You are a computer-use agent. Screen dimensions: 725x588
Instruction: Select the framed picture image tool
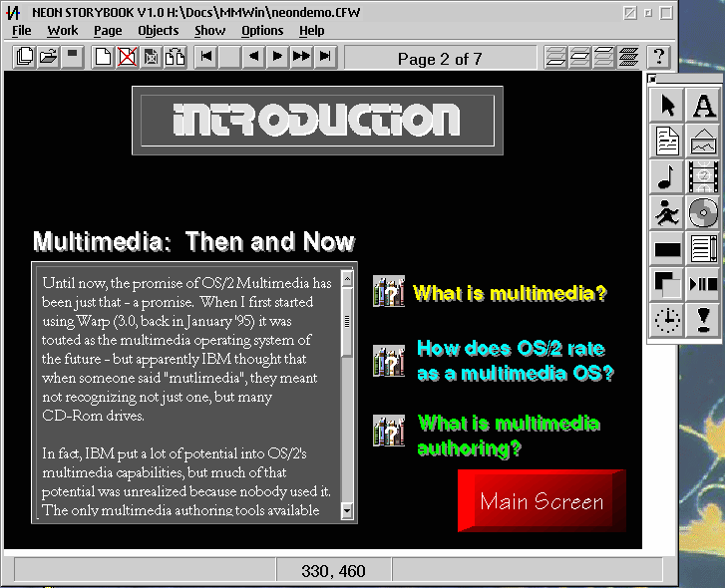(703, 141)
